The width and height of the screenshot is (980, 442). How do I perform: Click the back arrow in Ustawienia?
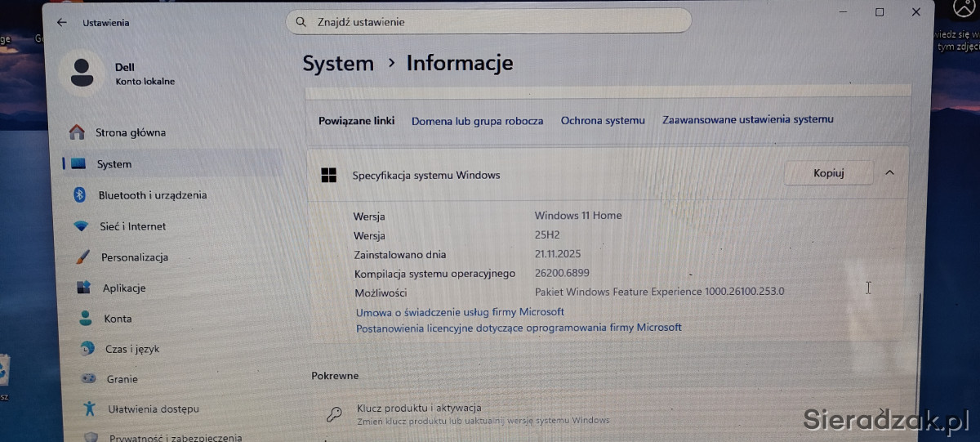click(61, 23)
